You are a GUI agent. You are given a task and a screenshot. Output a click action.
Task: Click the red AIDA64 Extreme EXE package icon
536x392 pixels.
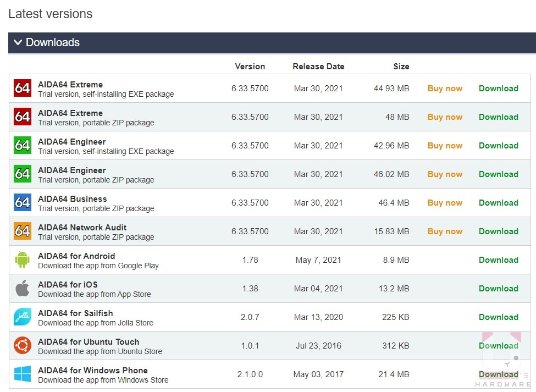(x=23, y=88)
